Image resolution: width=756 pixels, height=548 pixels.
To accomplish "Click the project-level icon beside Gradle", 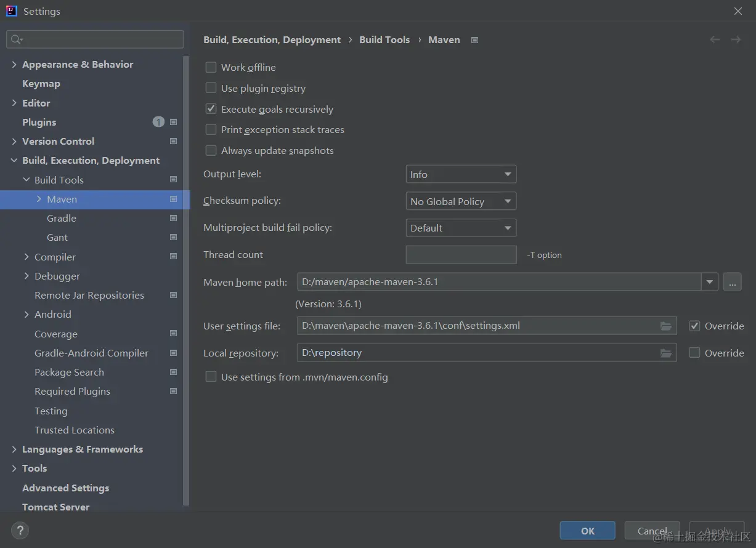I will coord(173,218).
